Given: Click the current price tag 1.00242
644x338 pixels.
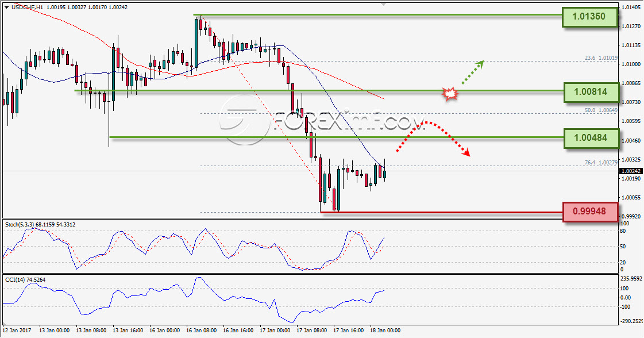Looking at the screenshot, I should click(631, 171).
